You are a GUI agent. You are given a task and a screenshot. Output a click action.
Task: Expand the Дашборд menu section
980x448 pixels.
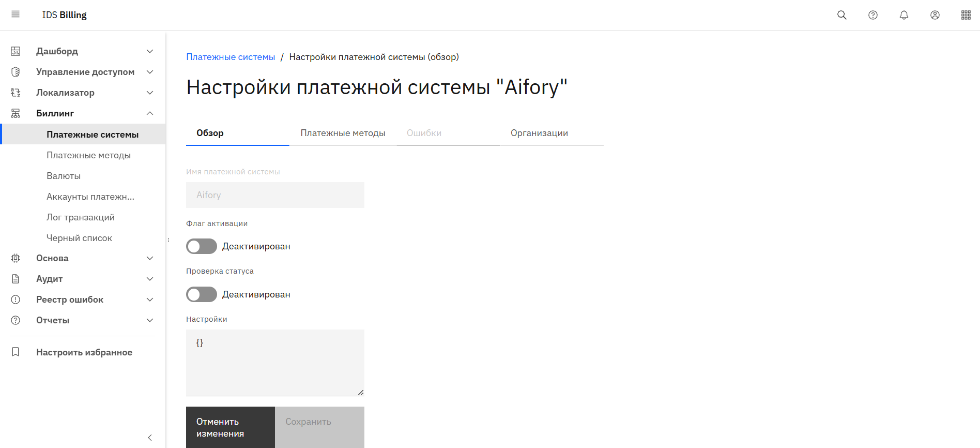coord(150,51)
